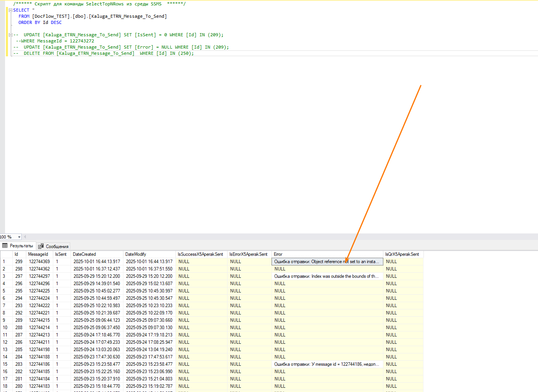The height and width of the screenshot is (392, 538).
Task: Click DateCreated cell 2025-10-01 16:44:13.917
Action: click(x=97, y=262)
